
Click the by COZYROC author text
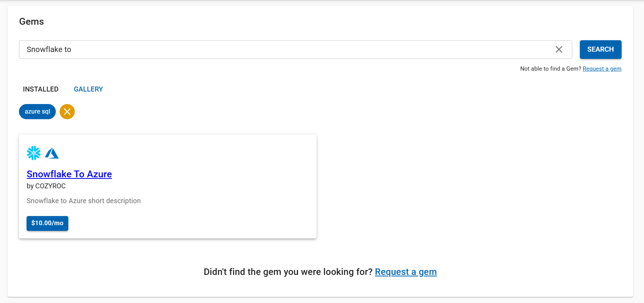[x=46, y=186]
